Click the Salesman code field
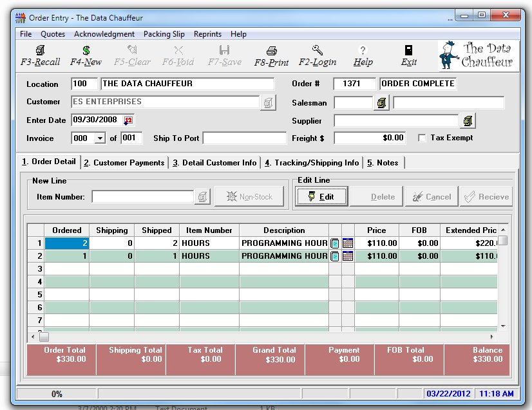The width and height of the screenshot is (532, 410). 353,102
